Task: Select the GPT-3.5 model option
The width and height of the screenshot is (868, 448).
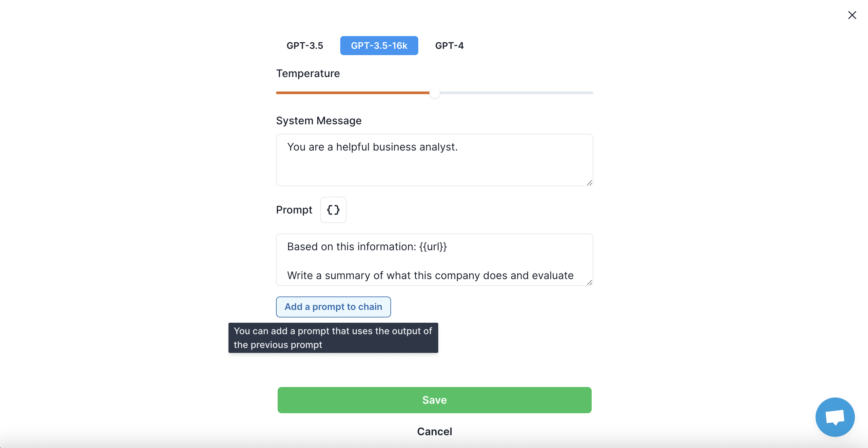Action: pos(305,46)
